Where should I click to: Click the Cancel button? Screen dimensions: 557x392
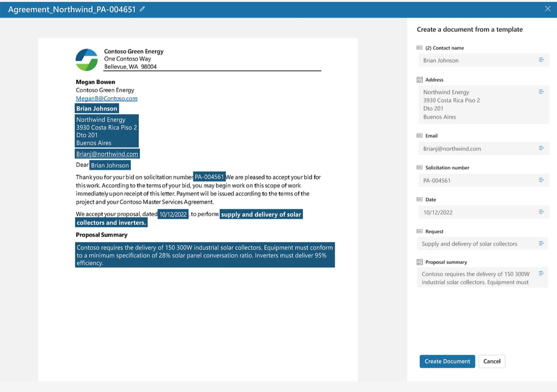(x=492, y=361)
